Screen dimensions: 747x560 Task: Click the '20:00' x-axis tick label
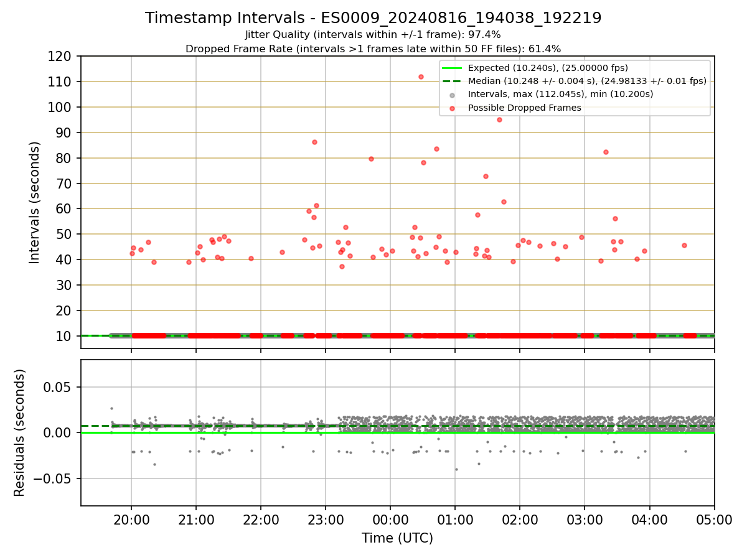pyautogui.click(x=131, y=520)
